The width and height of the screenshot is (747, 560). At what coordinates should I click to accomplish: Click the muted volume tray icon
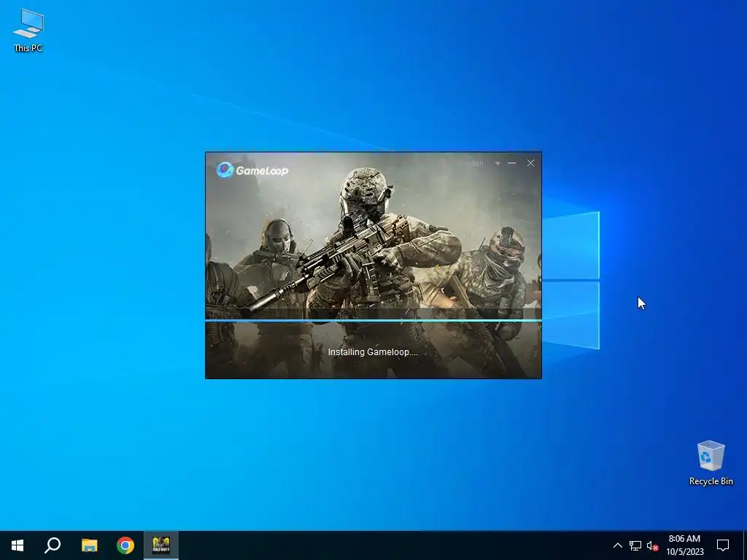click(x=652, y=545)
